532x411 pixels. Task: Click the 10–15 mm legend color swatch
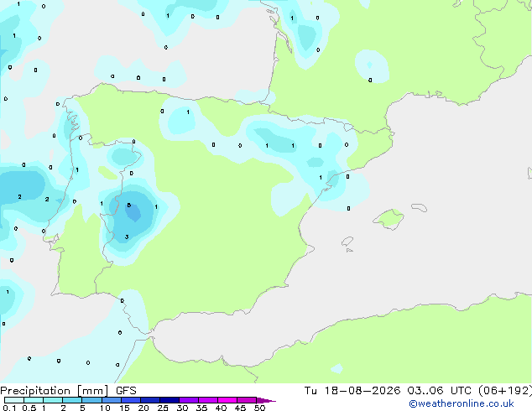click(x=112, y=400)
